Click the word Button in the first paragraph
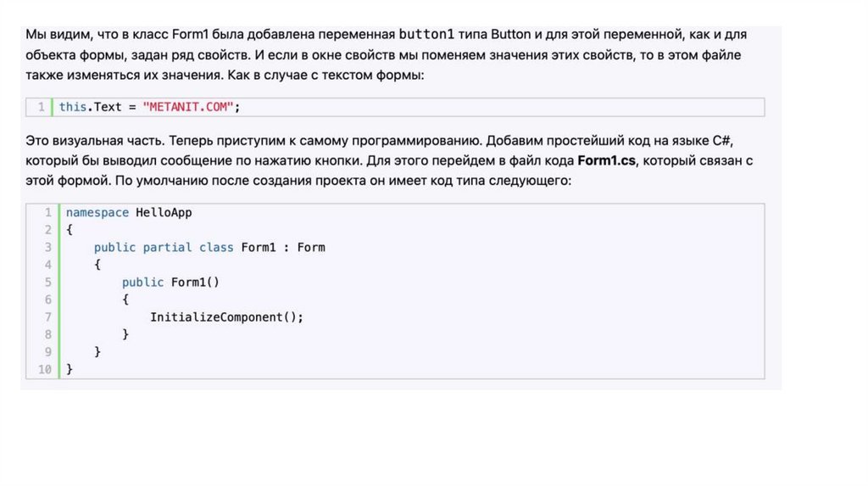 tap(510, 35)
